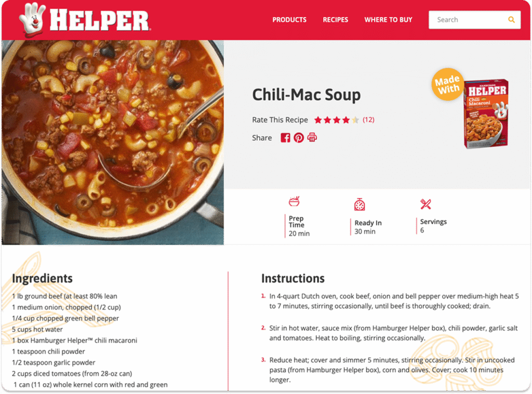The height and width of the screenshot is (394, 532).
Task: Click the Prep Time bowl icon
Action: pos(294,201)
